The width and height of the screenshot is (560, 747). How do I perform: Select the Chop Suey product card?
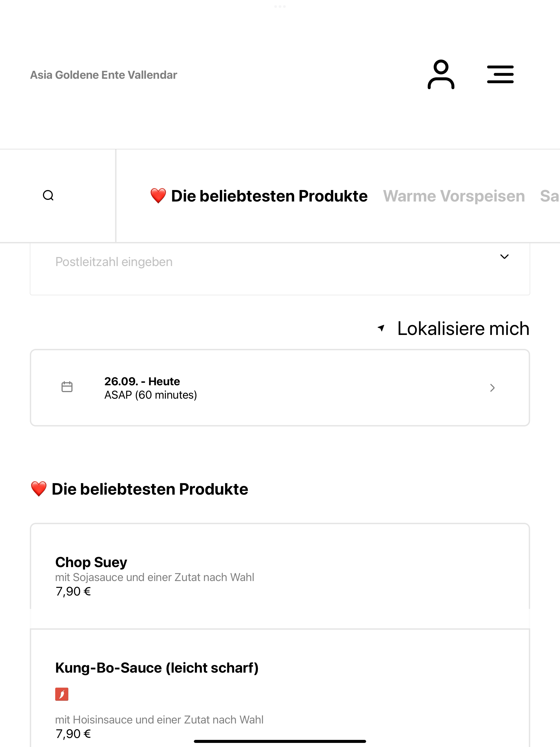(280, 576)
